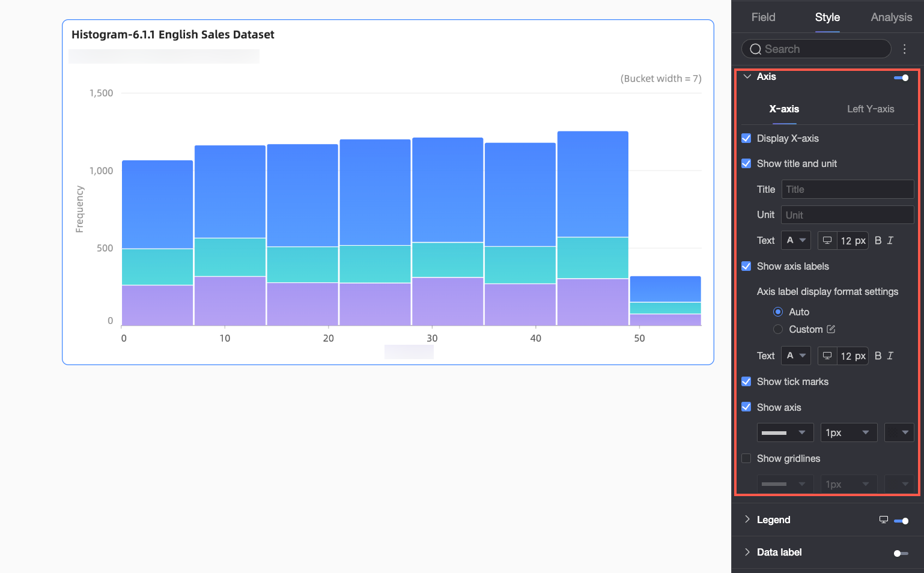Enable the Show gridlines checkbox
Image resolution: width=924 pixels, height=573 pixels.
[746, 458]
